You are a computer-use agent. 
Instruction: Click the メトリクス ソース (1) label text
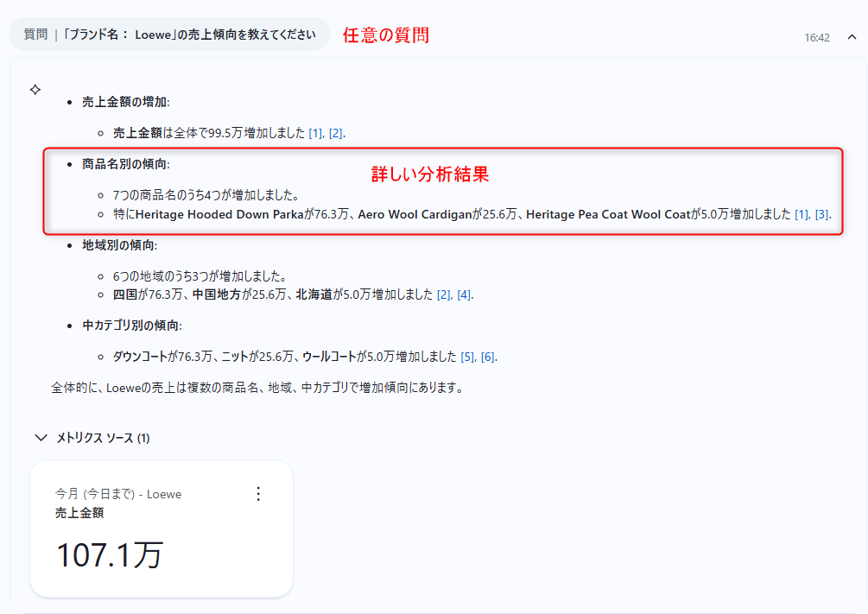point(103,438)
